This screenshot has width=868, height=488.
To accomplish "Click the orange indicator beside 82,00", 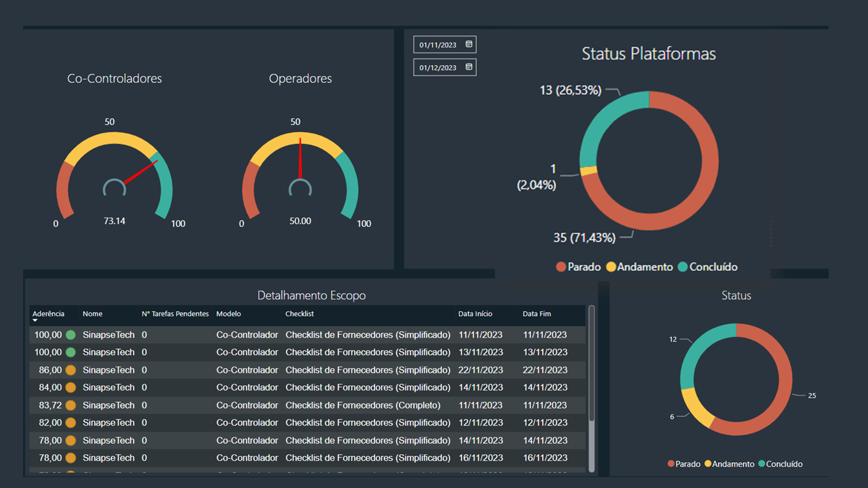I will [x=71, y=423].
